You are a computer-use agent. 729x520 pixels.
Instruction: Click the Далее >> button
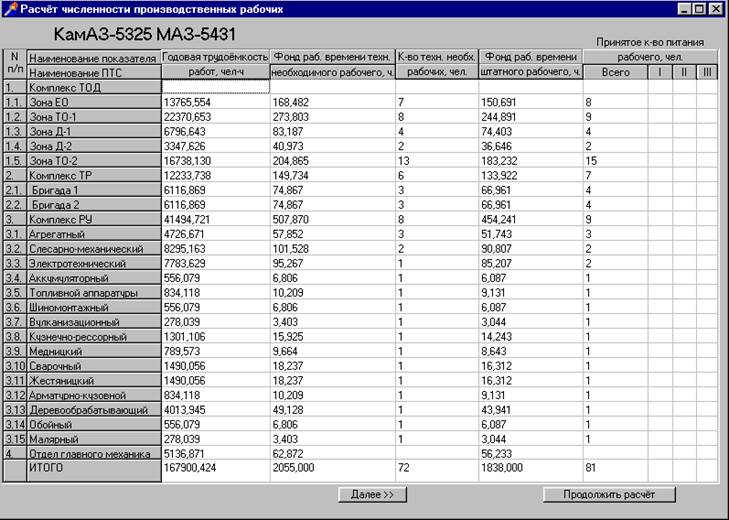tap(372, 494)
